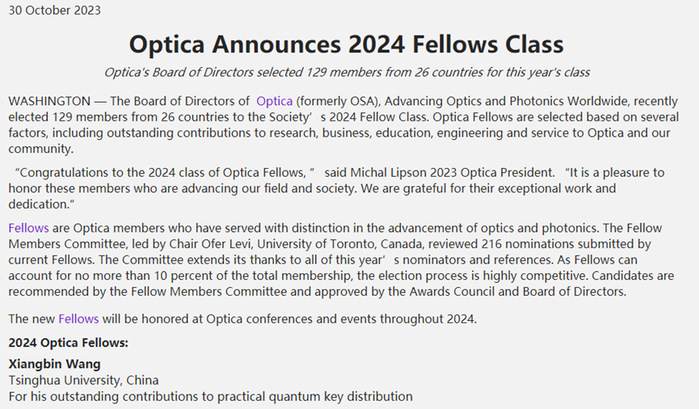
Task: Select the name "Xiangbin Wang"
Action: pos(55,363)
